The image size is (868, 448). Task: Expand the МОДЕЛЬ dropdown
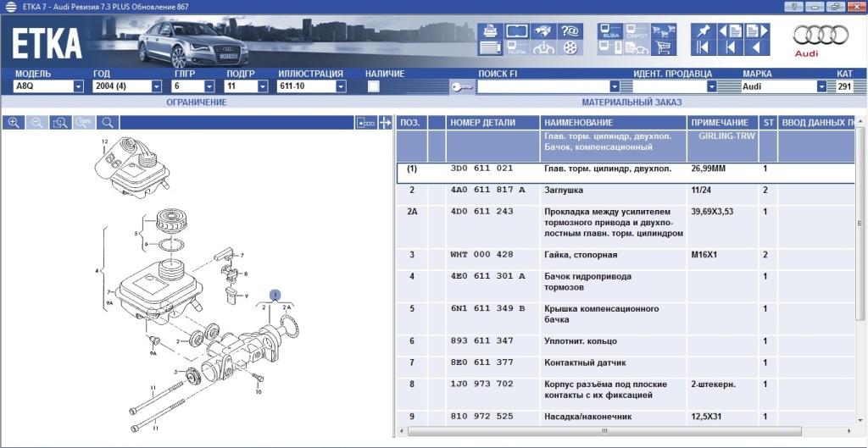click(x=78, y=86)
